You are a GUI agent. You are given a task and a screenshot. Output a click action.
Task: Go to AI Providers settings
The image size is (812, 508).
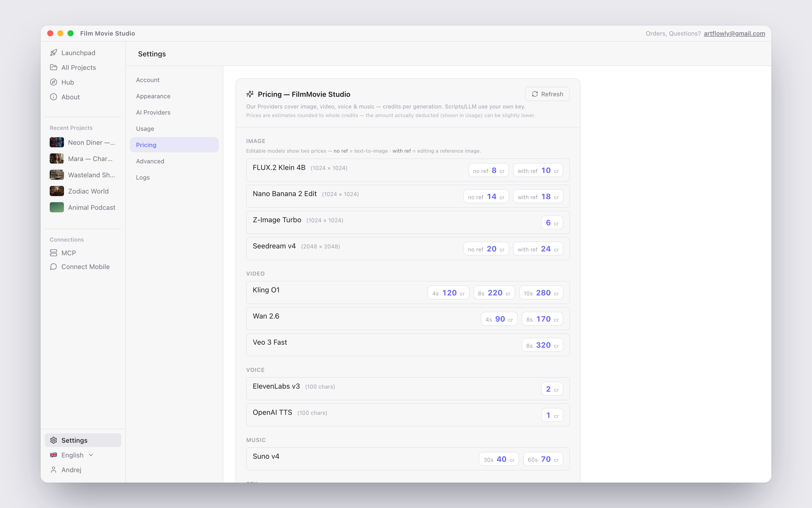[x=174, y=113]
